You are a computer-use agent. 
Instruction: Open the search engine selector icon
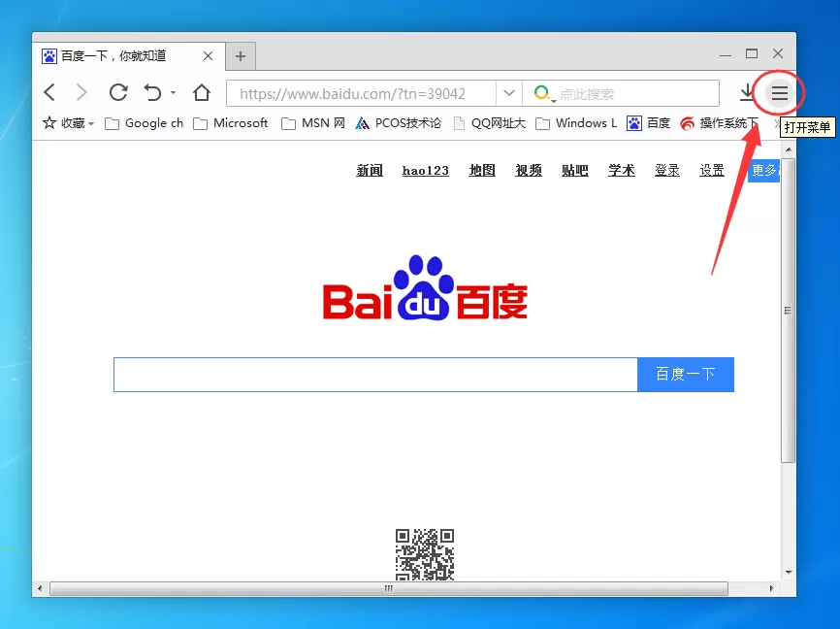[543, 93]
